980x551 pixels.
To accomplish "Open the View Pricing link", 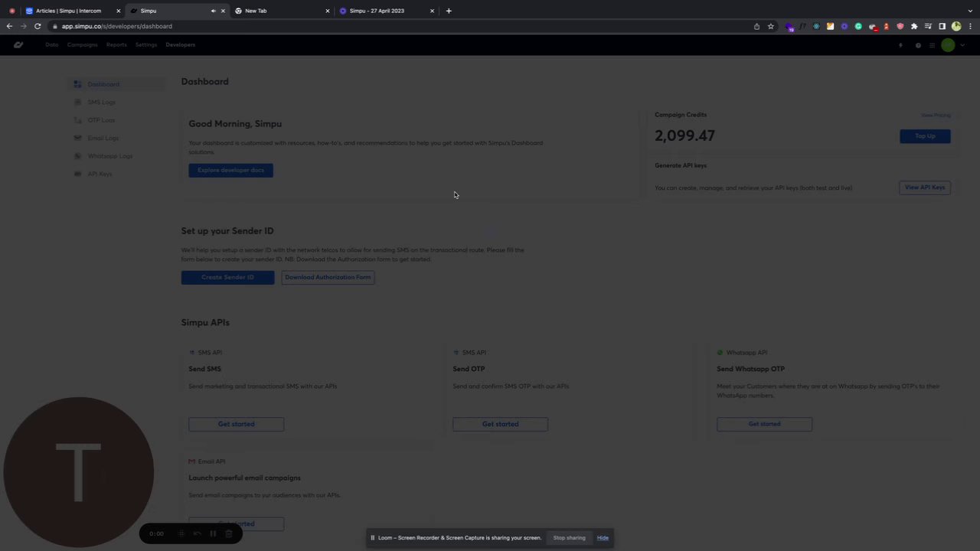I will (x=936, y=116).
